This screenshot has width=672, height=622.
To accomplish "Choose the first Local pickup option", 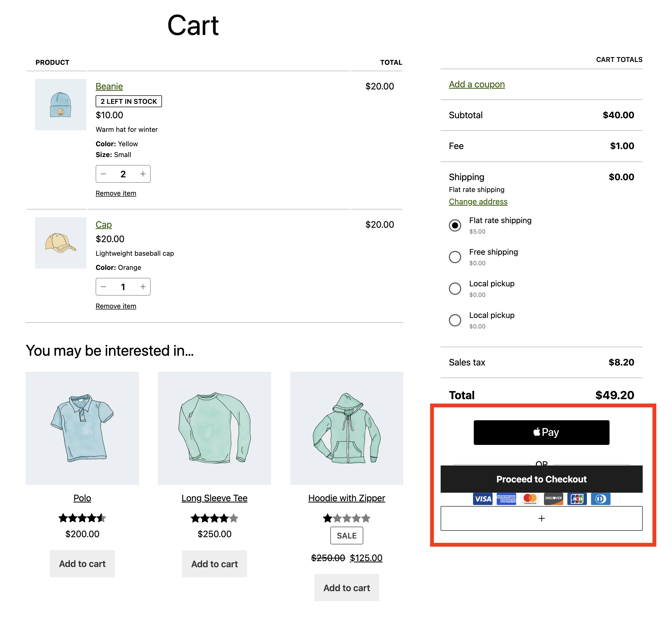I will tap(455, 288).
